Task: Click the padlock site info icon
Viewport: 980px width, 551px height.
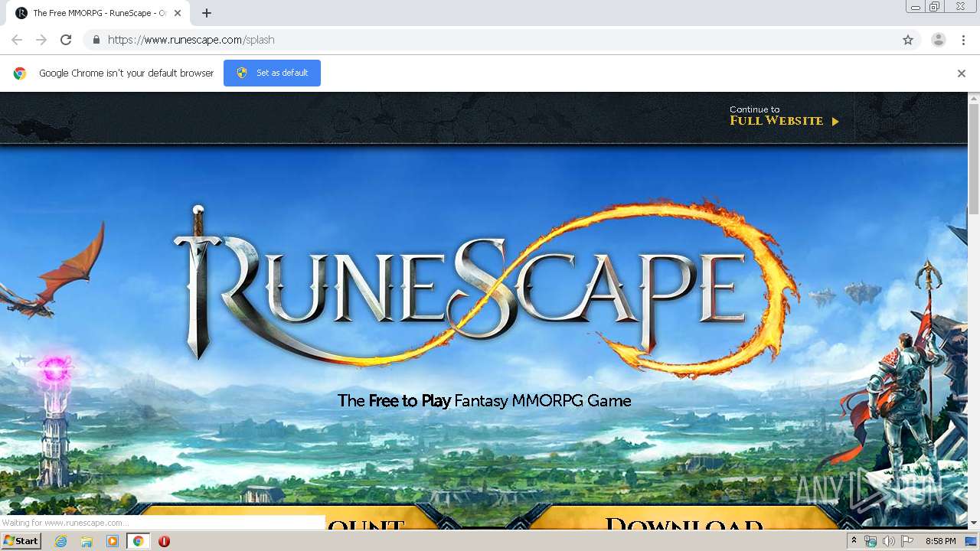Action: tap(96, 40)
